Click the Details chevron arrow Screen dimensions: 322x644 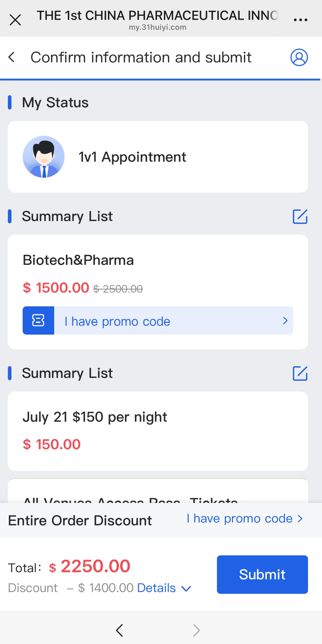tap(186, 588)
